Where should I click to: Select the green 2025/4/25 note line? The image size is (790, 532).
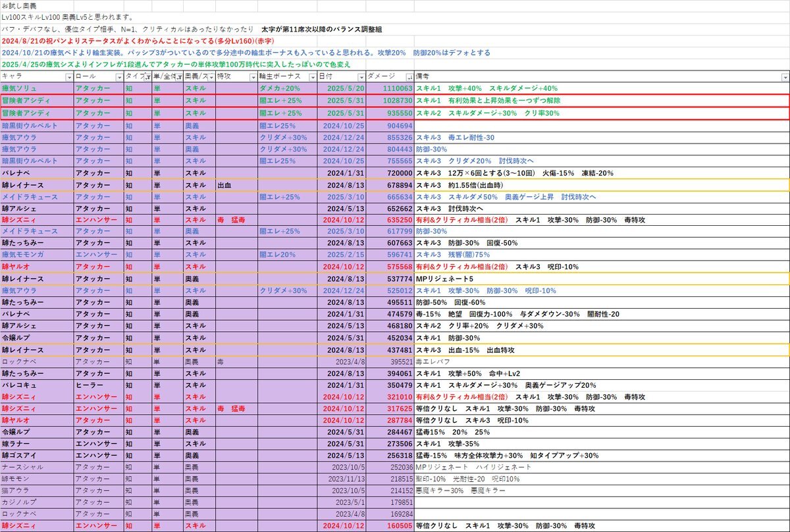176,65
